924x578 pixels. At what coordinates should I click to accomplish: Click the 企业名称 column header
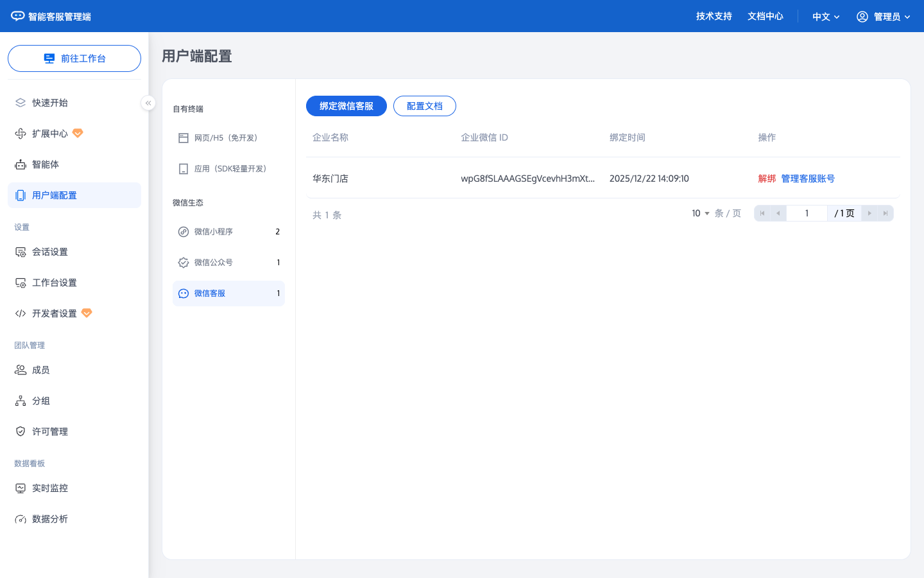(330, 137)
